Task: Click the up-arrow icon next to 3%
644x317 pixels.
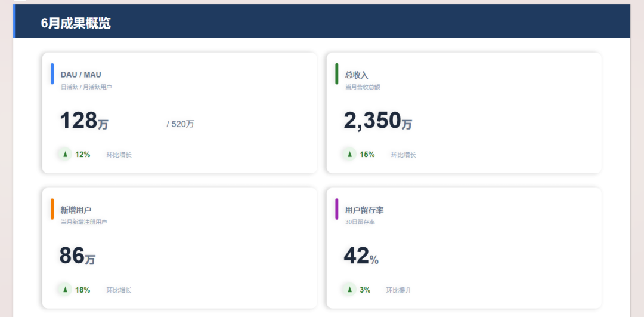Action: (x=349, y=290)
